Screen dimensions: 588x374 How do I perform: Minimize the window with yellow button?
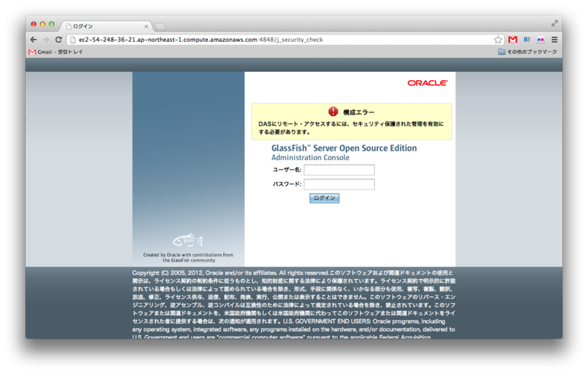[43, 24]
